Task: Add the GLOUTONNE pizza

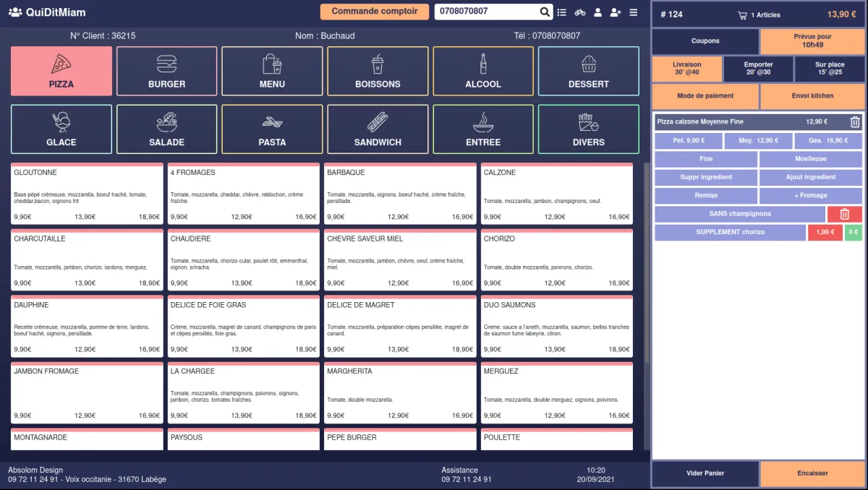Action: click(87, 194)
